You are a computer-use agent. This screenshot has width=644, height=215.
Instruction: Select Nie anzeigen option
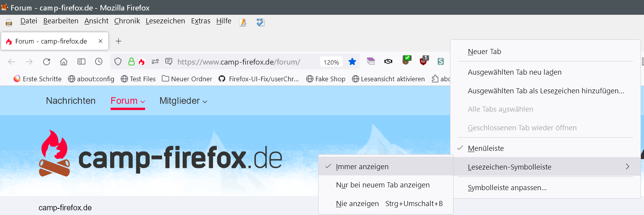(x=386, y=204)
